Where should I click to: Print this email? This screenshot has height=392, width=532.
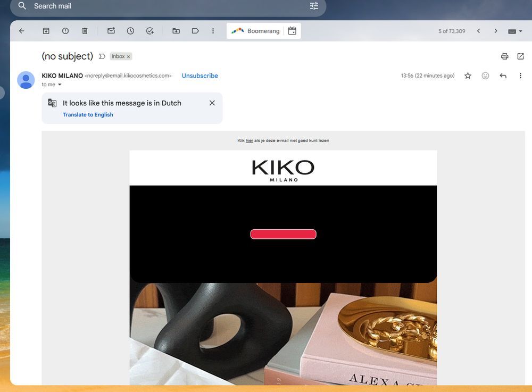[505, 56]
